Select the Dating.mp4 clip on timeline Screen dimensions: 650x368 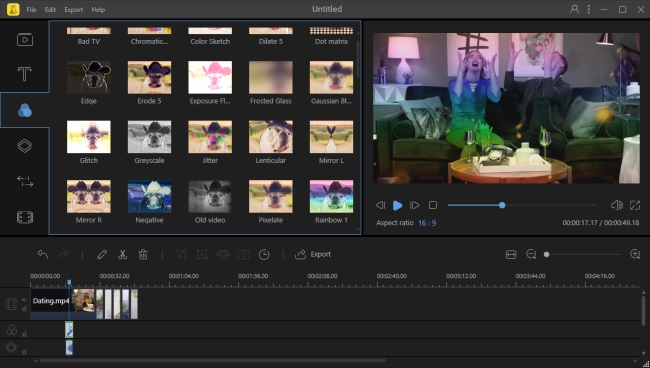(63, 304)
